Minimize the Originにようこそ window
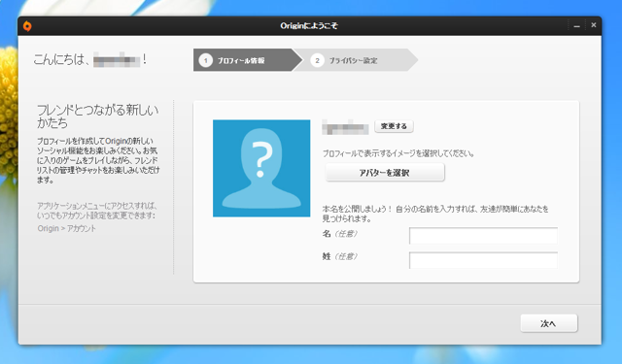Viewport: 622px width, 364px height. [x=576, y=26]
